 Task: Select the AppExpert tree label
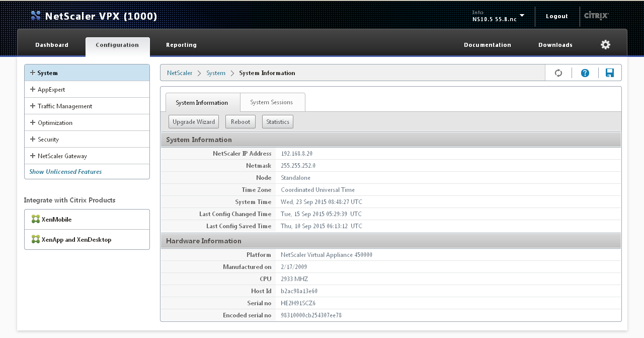tap(51, 90)
